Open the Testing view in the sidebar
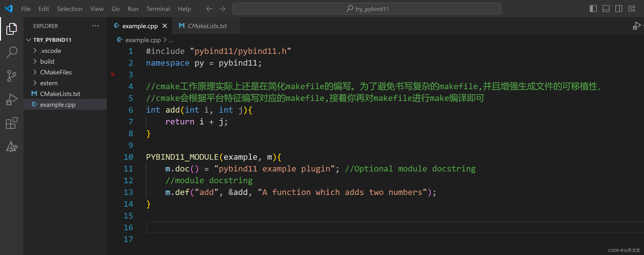This screenshot has height=255, width=644. pos(11,147)
